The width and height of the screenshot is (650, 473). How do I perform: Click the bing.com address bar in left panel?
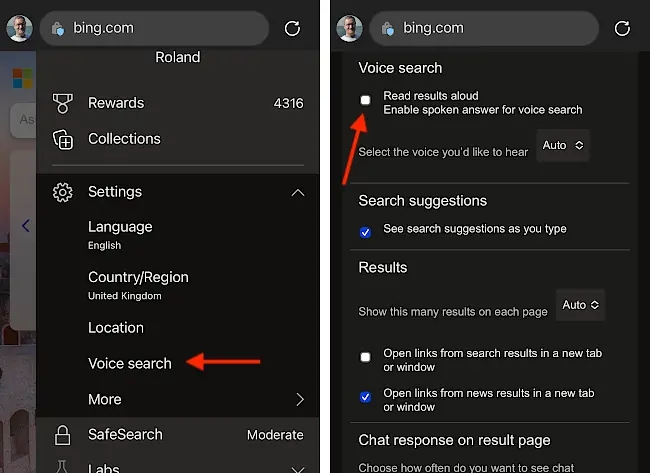click(154, 28)
